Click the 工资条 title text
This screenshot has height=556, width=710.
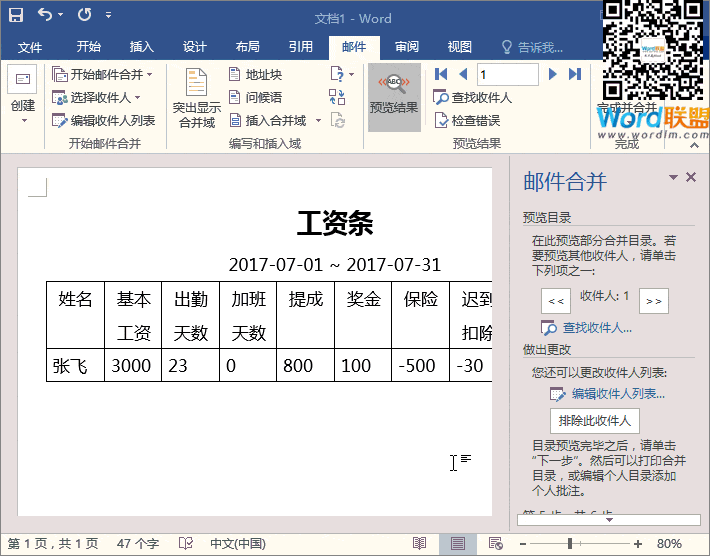pyautogui.click(x=335, y=223)
